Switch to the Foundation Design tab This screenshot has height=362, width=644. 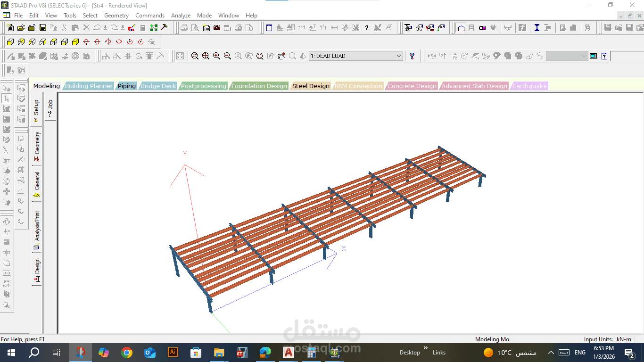point(259,86)
